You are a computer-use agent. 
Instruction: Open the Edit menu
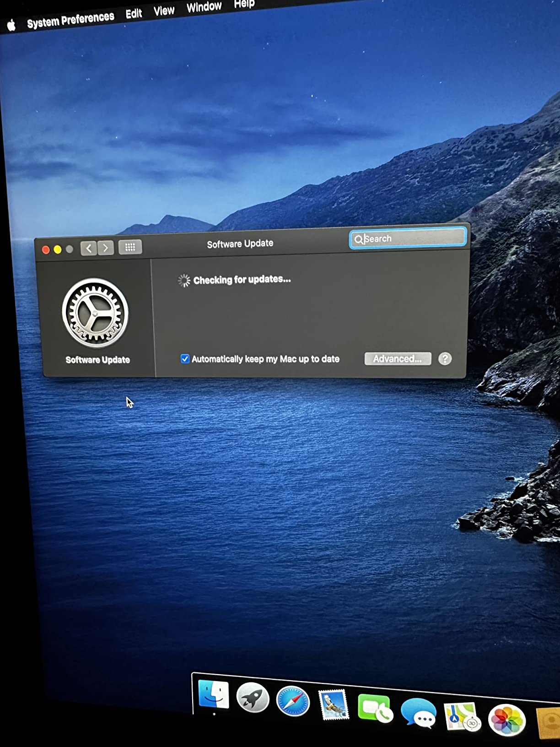coord(134,13)
